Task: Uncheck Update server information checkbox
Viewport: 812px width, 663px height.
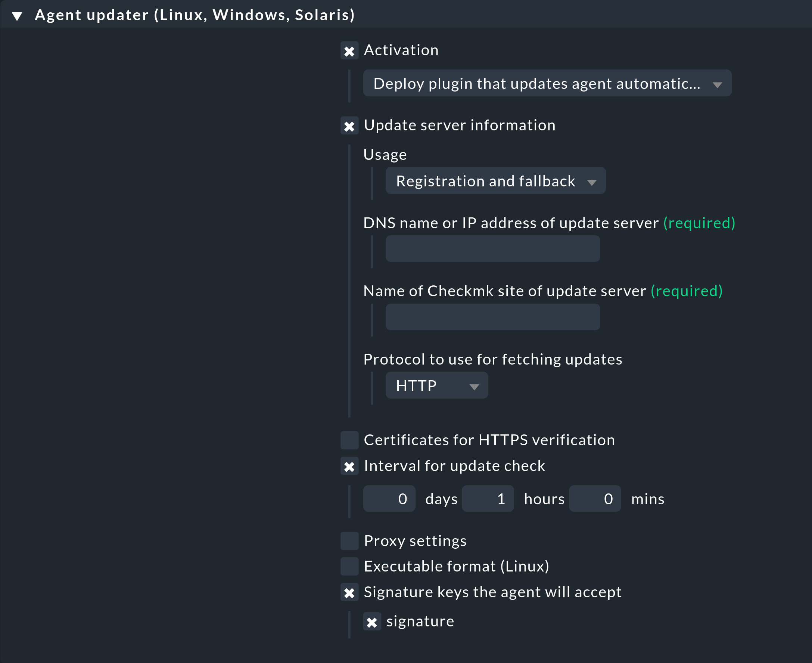Action: (349, 126)
